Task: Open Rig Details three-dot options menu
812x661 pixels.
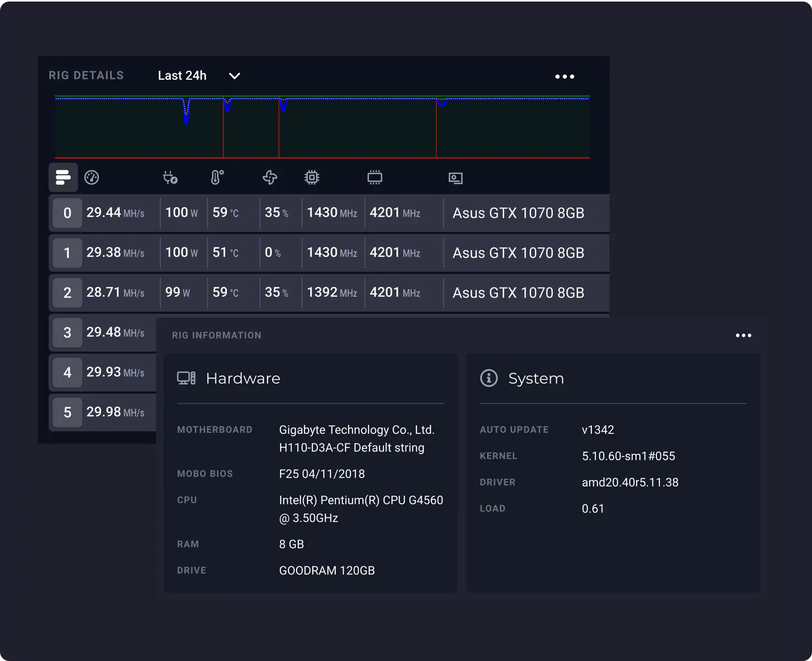Action: pyautogui.click(x=564, y=77)
